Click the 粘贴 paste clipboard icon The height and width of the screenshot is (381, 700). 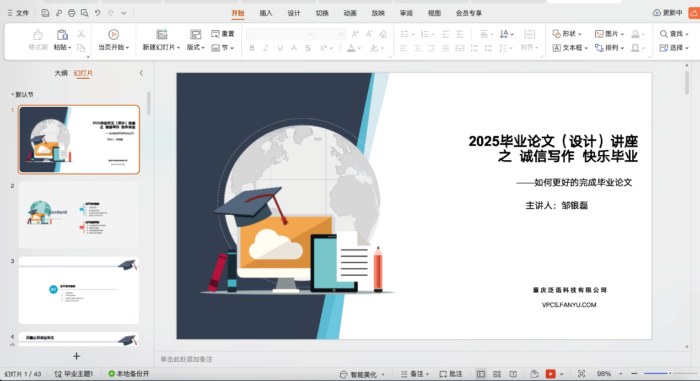tap(62, 34)
